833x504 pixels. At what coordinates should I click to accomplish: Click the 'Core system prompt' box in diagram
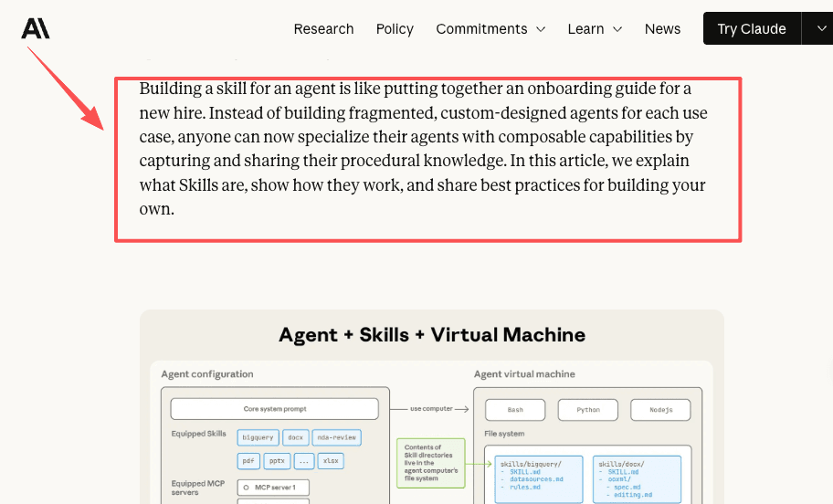(275, 409)
